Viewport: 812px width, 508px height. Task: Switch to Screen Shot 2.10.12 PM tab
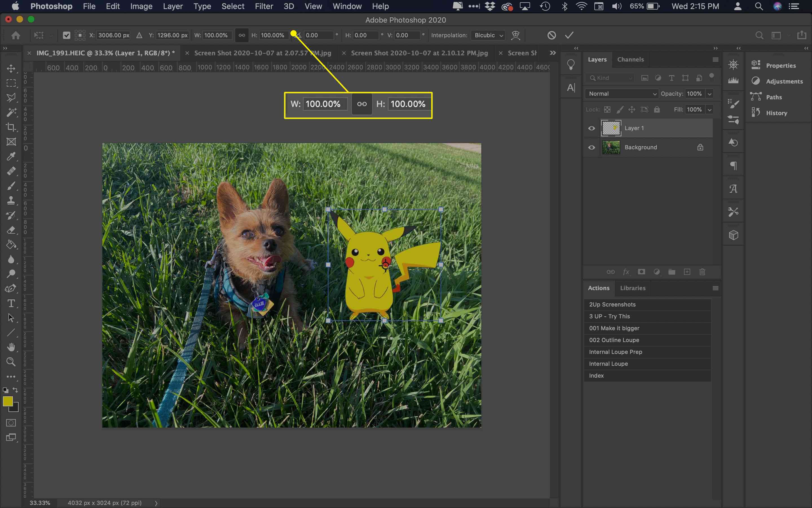click(419, 53)
